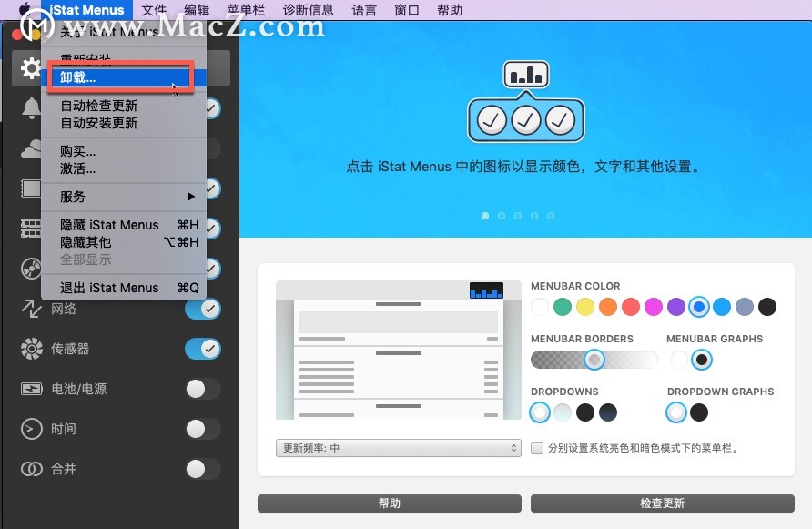Click the bar-graph icon in blue banner
Image resolution: width=812 pixels, height=529 pixels.
(x=525, y=74)
